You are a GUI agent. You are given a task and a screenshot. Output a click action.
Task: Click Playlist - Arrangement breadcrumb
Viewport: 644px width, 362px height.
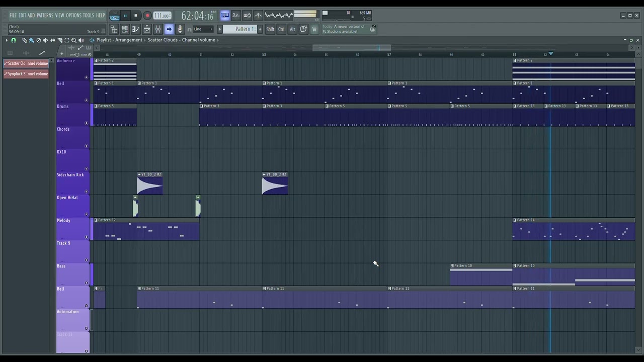click(x=119, y=40)
